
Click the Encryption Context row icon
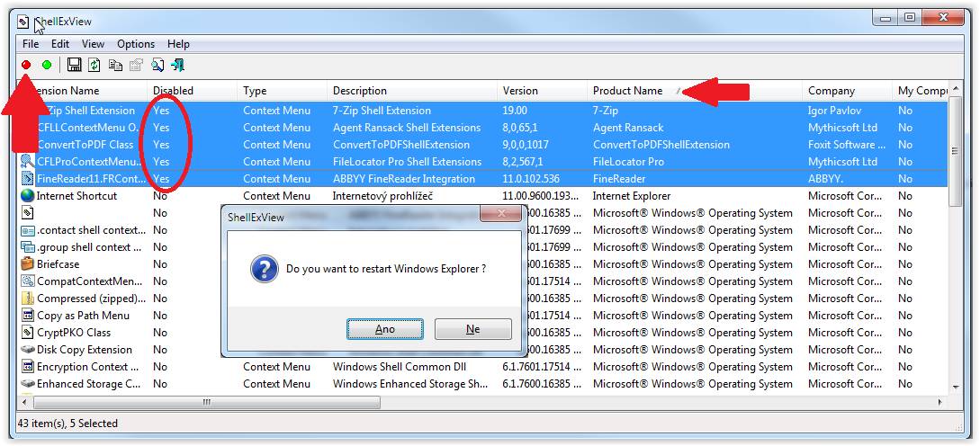[28, 367]
